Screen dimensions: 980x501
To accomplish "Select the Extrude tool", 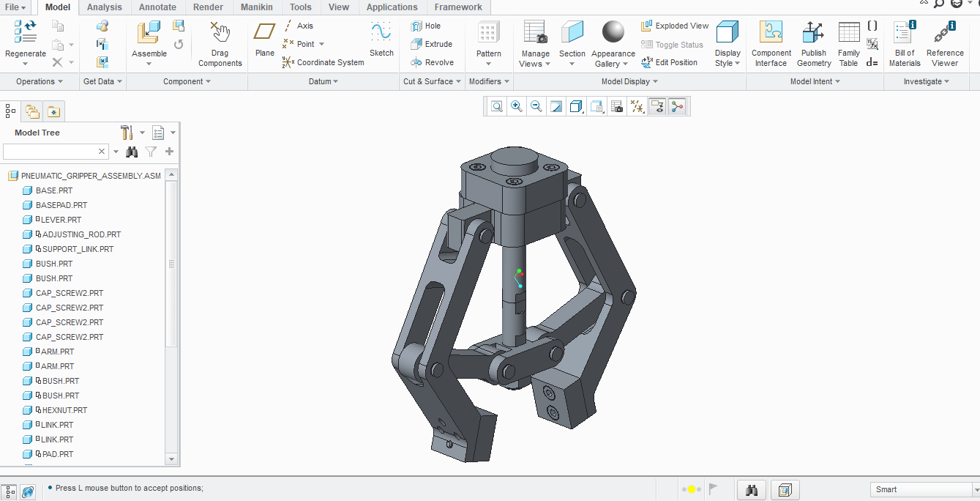I will 431,44.
